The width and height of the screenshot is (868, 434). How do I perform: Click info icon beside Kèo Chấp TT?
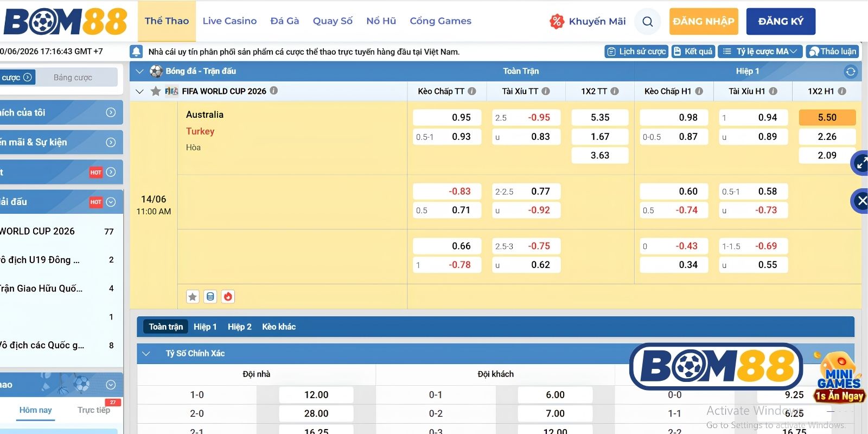472,91
